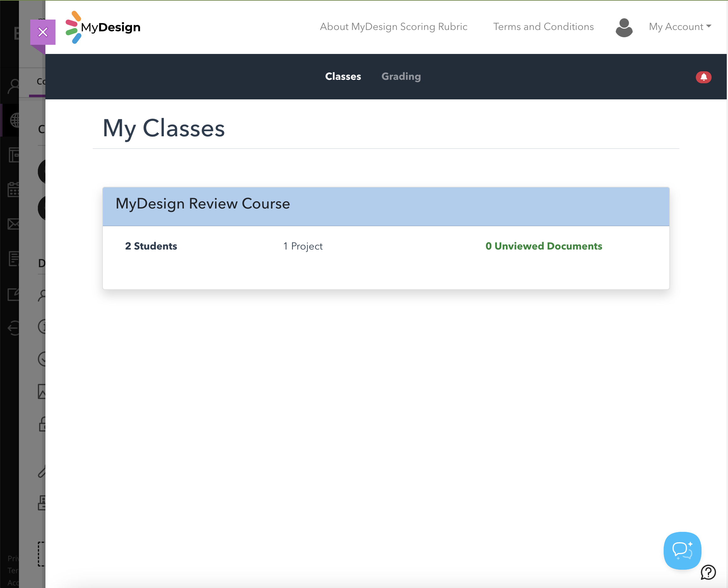The image size is (728, 588).
Task: Click the help question mark icon
Action: [708, 573]
